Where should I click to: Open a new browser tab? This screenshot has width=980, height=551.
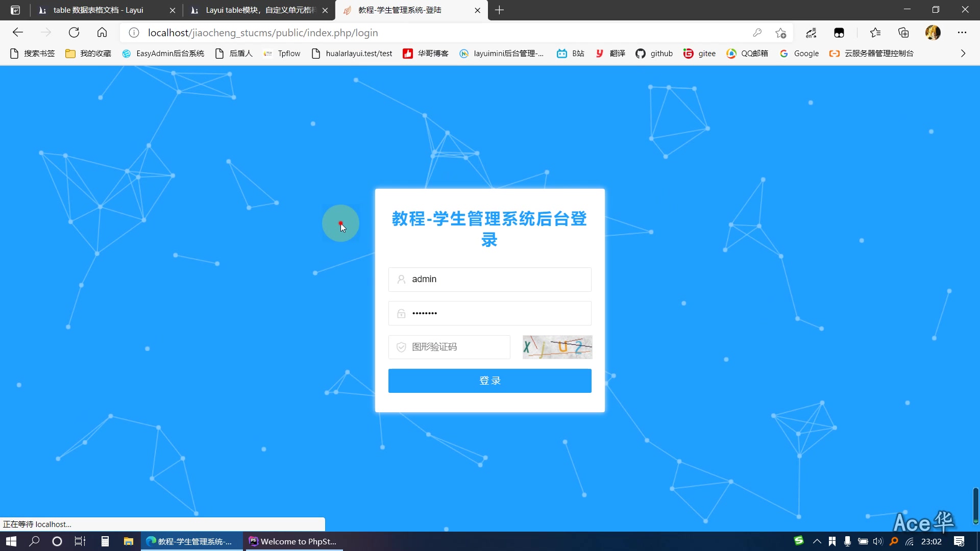click(x=499, y=10)
